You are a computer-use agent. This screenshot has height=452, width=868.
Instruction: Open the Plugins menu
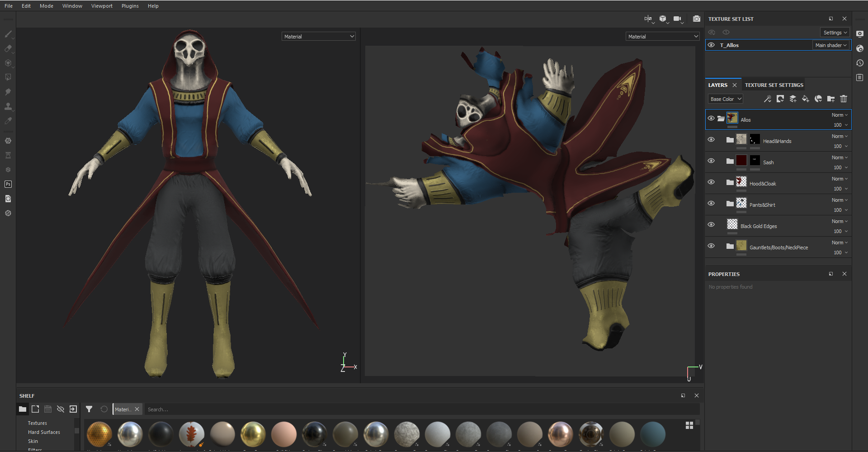pos(130,6)
